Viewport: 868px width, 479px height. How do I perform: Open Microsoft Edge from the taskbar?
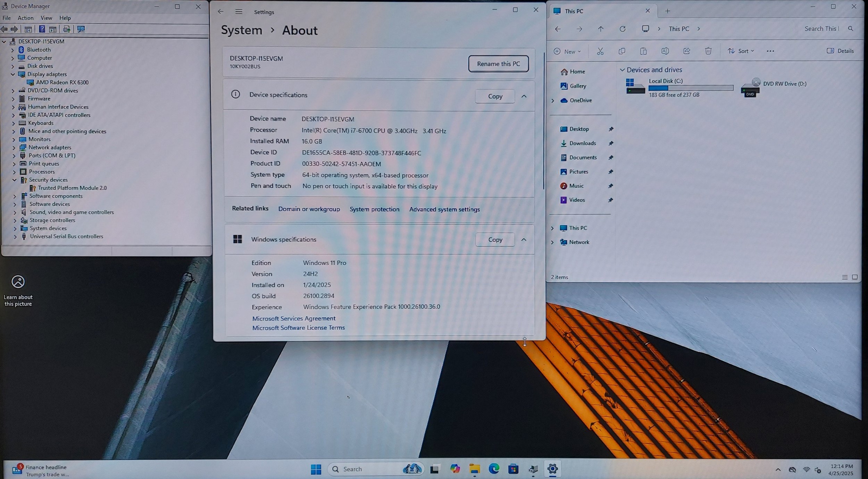(x=494, y=469)
